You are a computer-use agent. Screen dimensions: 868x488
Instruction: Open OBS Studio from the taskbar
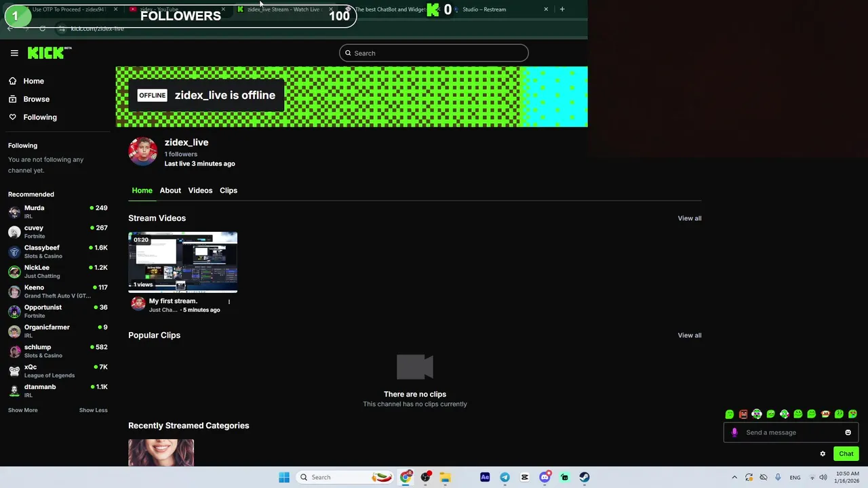pos(426,477)
